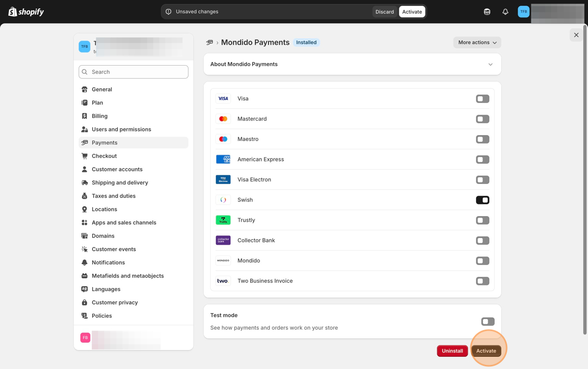The height and width of the screenshot is (369, 588).
Task: Click the Installed status badge
Action: (306, 43)
